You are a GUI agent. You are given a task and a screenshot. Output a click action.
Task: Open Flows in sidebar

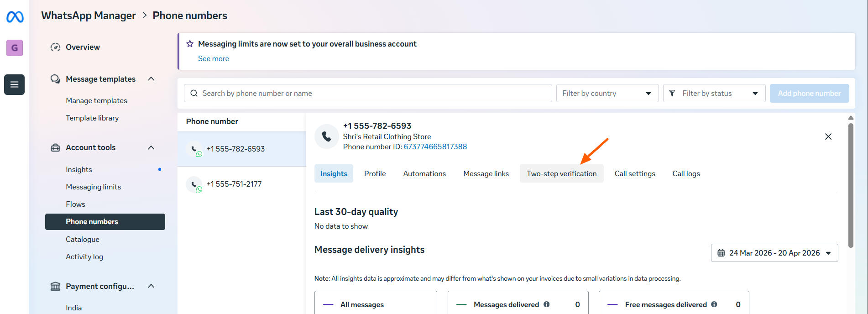coord(75,204)
